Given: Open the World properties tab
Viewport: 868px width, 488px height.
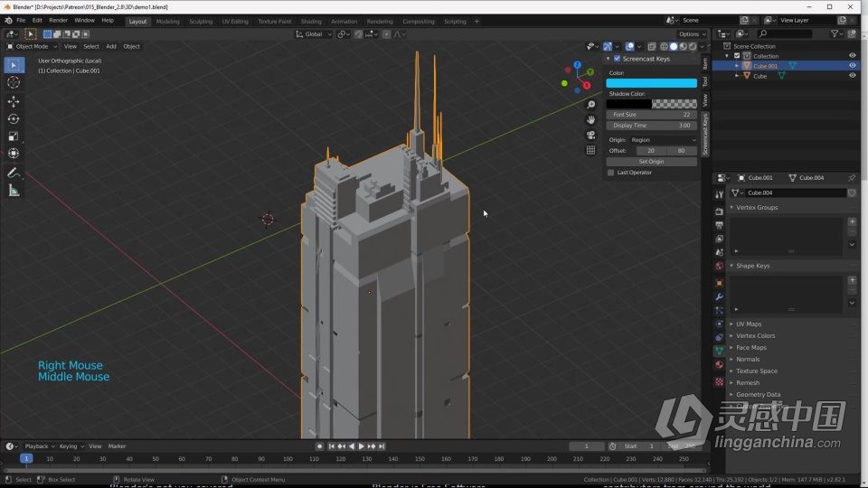Looking at the screenshot, I should (719, 266).
